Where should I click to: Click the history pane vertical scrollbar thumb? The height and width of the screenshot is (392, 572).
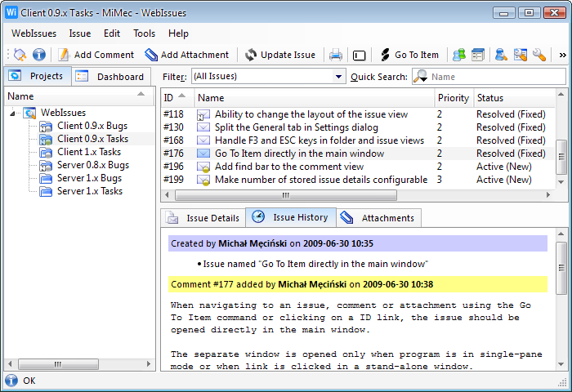pos(561,268)
